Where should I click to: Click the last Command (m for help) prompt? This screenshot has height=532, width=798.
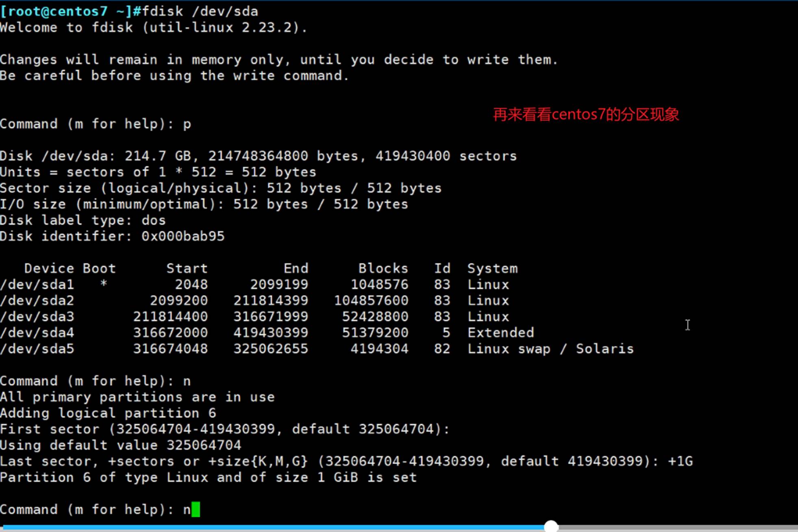pos(87,510)
